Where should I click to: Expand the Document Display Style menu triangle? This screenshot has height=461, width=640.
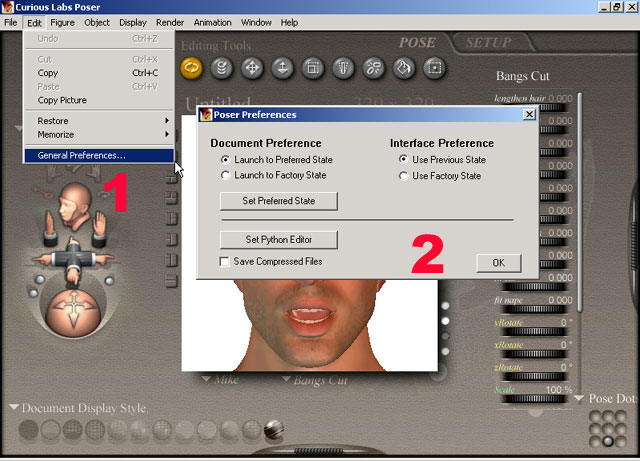coord(14,407)
